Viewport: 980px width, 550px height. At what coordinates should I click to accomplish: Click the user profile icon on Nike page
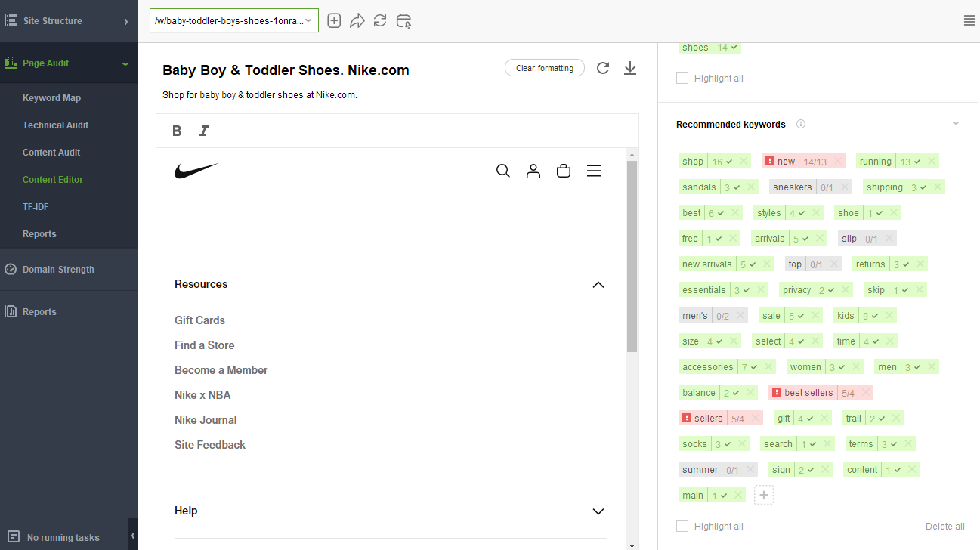click(533, 171)
